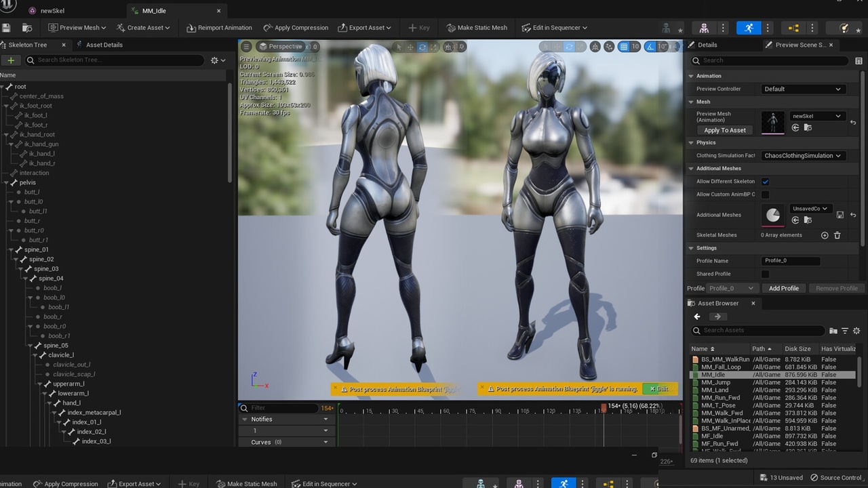Click the timeline playhead scrub marker

coord(604,407)
